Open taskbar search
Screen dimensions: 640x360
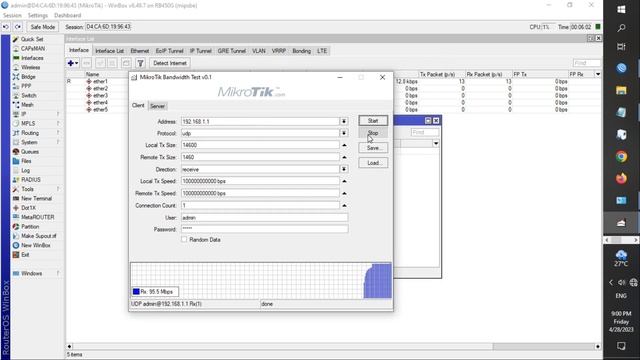coord(621,28)
